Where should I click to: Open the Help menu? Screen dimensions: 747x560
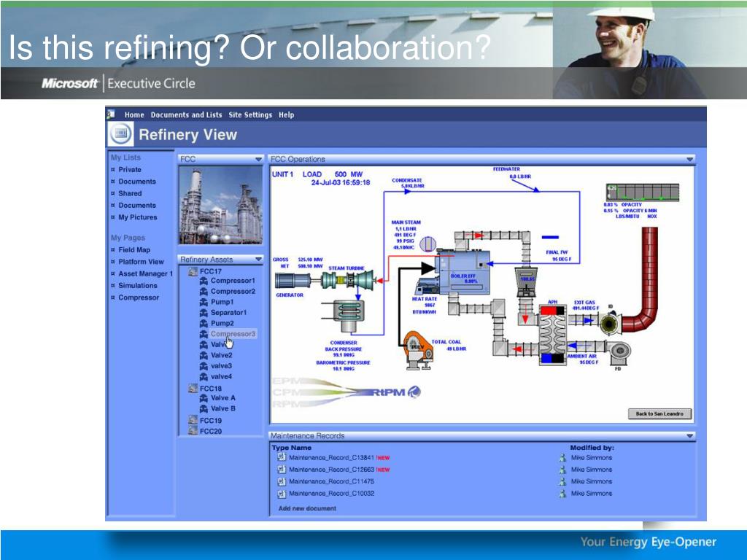tap(286, 114)
